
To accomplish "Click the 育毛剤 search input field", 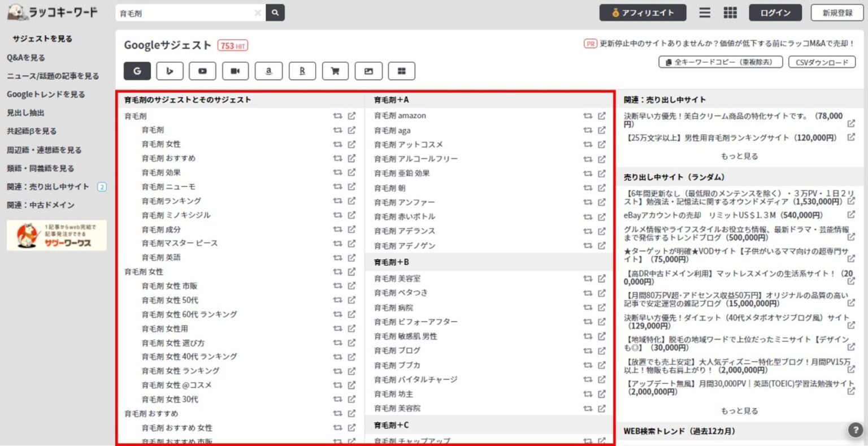I will click(184, 13).
